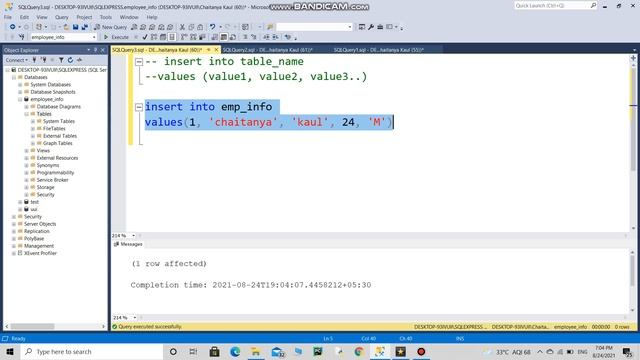The width and height of the screenshot is (640, 360).
Task: Open Google Chrome from the taskbar
Action: pyautogui.click(x=359, y=351)
